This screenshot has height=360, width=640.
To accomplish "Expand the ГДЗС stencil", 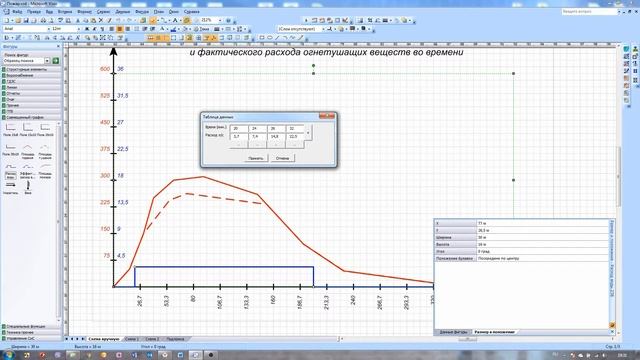I will point(32,81).
